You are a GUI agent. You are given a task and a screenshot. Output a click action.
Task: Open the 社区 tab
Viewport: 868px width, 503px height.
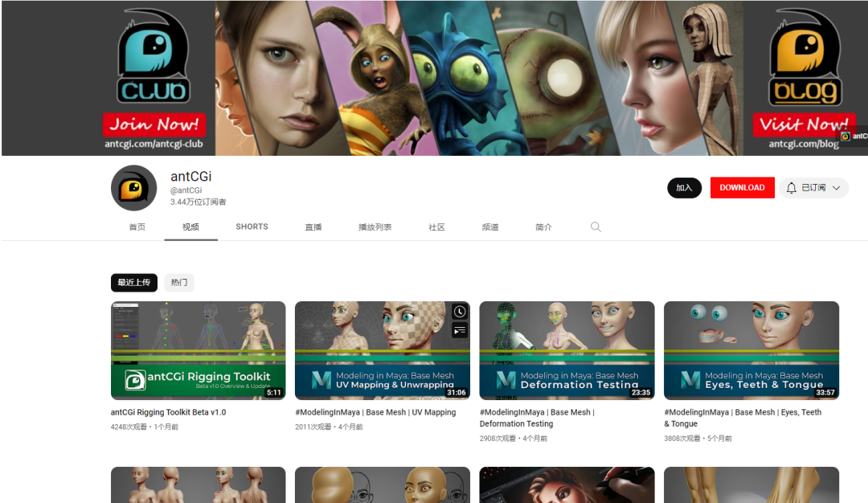pos(436,227)
